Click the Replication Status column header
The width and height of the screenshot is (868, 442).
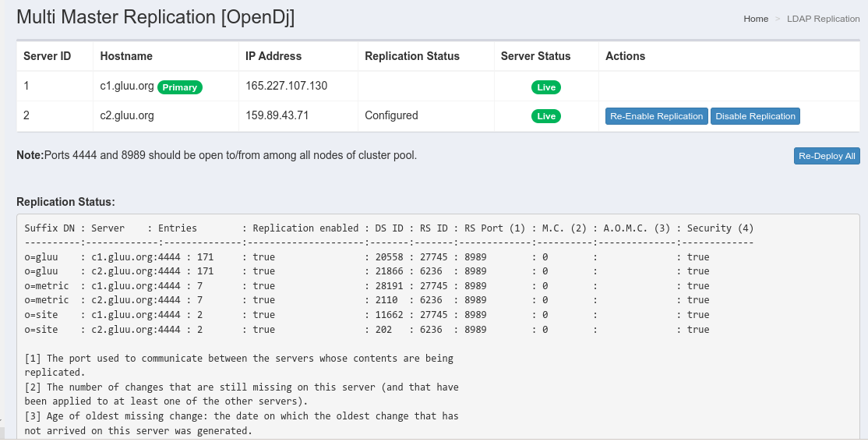pyautogui.click(x=412, y=56)
